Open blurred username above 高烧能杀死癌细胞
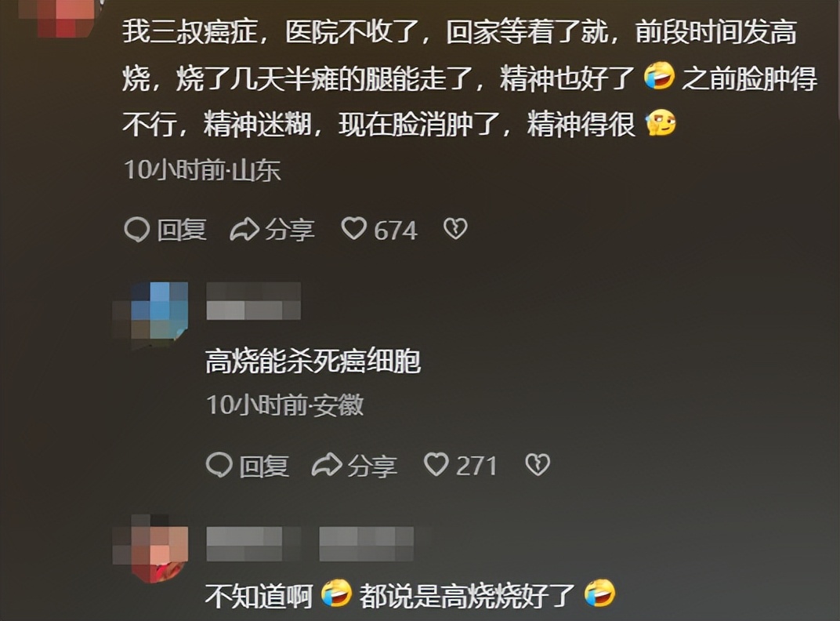 pos(253,301)
